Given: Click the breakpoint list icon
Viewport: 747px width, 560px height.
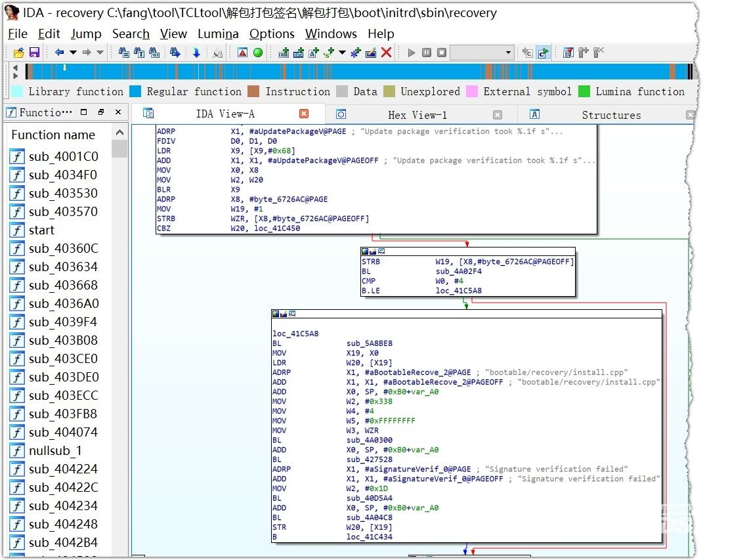Looking at the screenshot, I should [568, 53].
